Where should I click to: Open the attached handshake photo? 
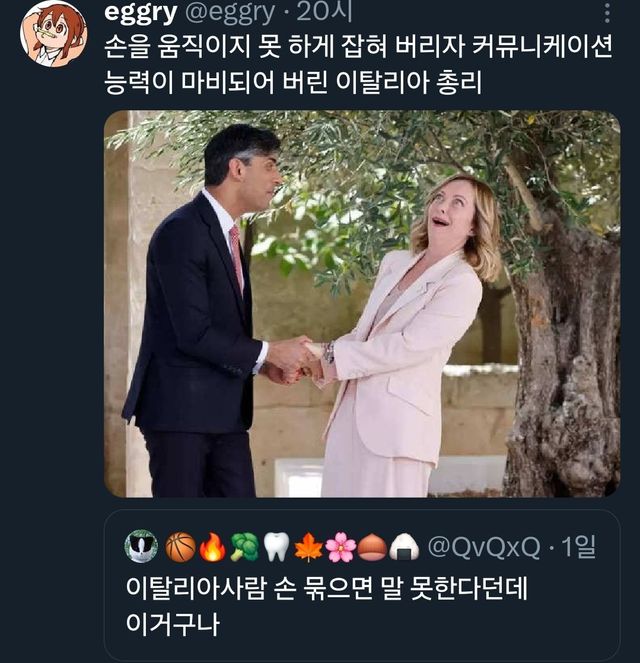pyautogui.click(x=361, y=304)
